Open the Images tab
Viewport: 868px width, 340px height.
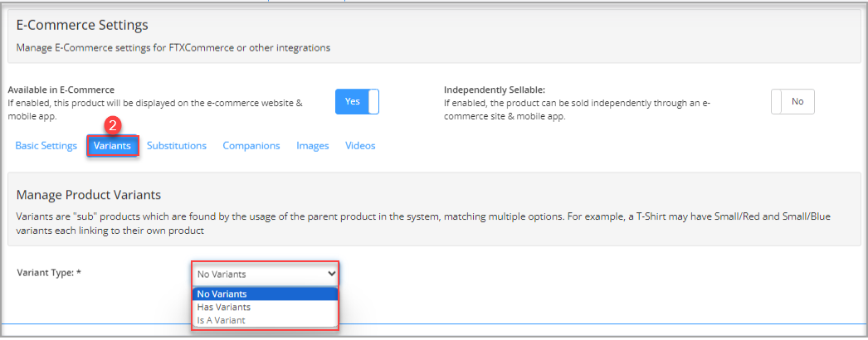point(313,146)
